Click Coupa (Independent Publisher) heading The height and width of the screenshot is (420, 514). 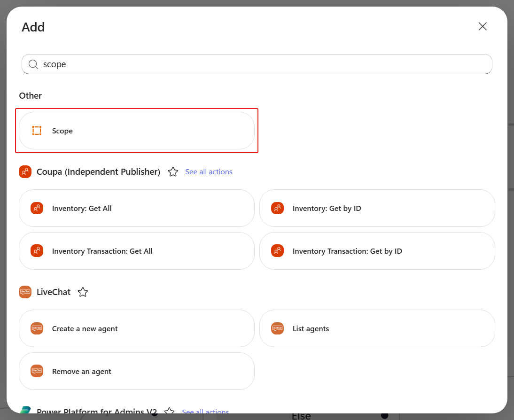coord(98,172)
